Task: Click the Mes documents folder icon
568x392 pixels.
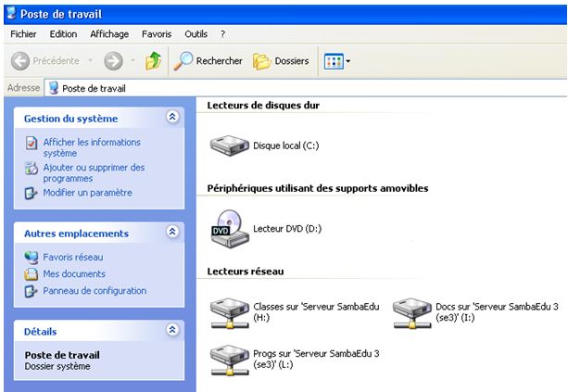Action: 32,274
